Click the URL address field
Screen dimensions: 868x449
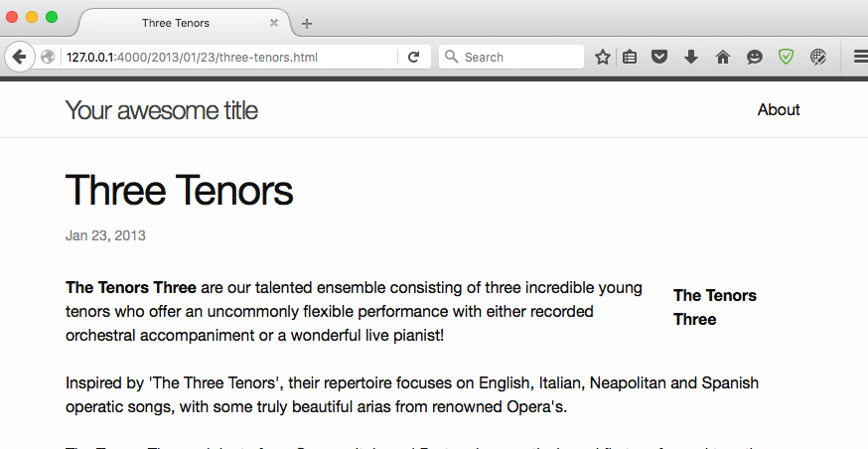(228, 57)
